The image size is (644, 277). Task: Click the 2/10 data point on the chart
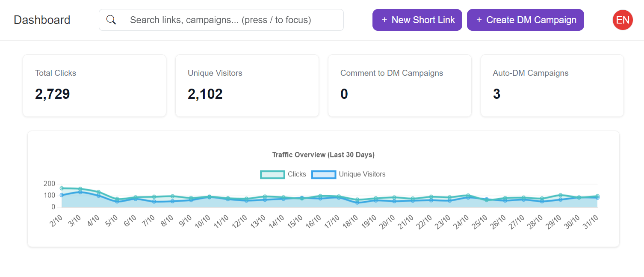coord(62,188)
